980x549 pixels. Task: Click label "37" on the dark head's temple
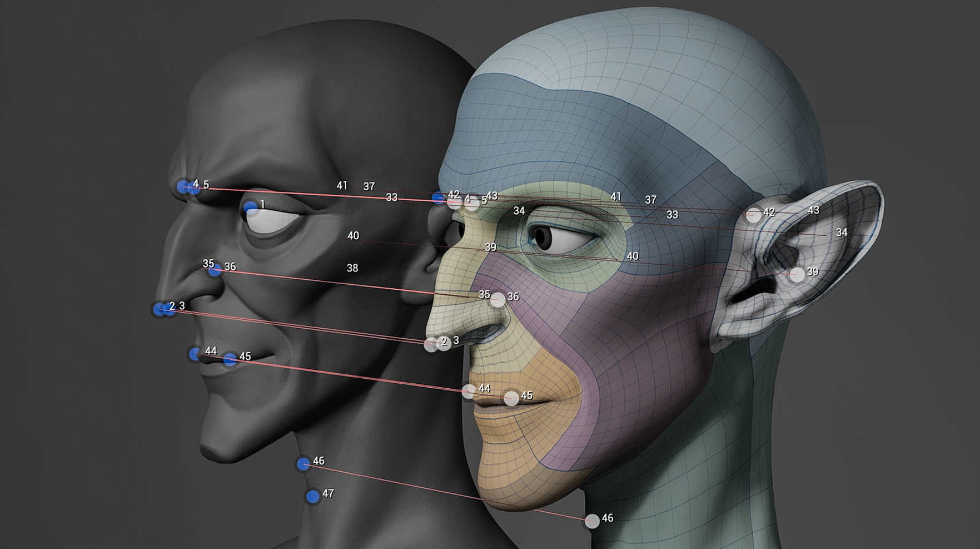tap(369, 187)
